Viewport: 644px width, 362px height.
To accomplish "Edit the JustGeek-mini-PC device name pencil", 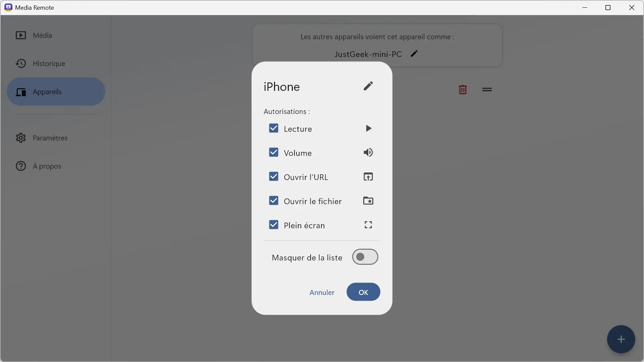I will coord(414,54).
